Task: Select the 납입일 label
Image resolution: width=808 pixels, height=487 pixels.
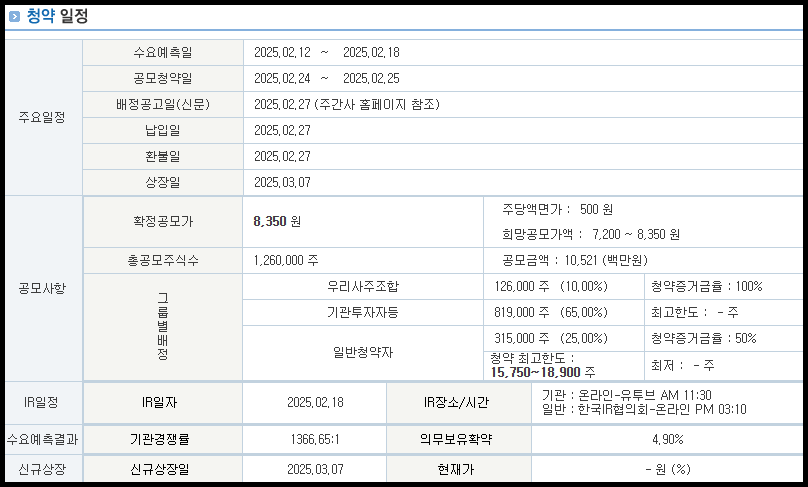Action: pyautogui.click(x=163, y=130)
